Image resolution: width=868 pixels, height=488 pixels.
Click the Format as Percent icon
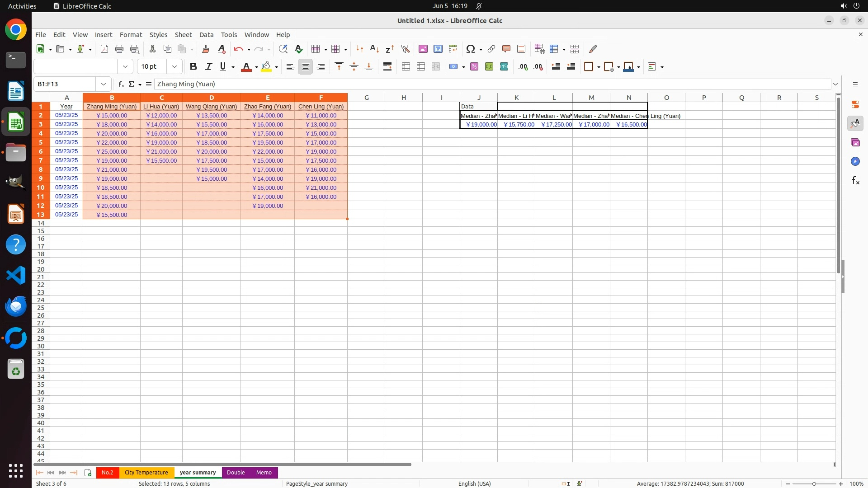tap(474, 67)
